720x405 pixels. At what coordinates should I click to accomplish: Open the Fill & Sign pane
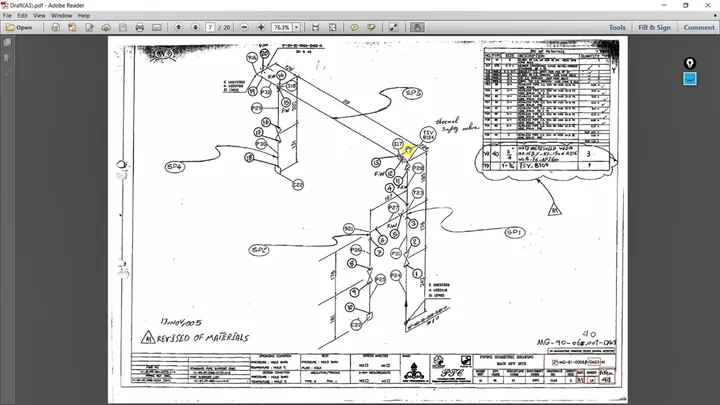(654, 28)
